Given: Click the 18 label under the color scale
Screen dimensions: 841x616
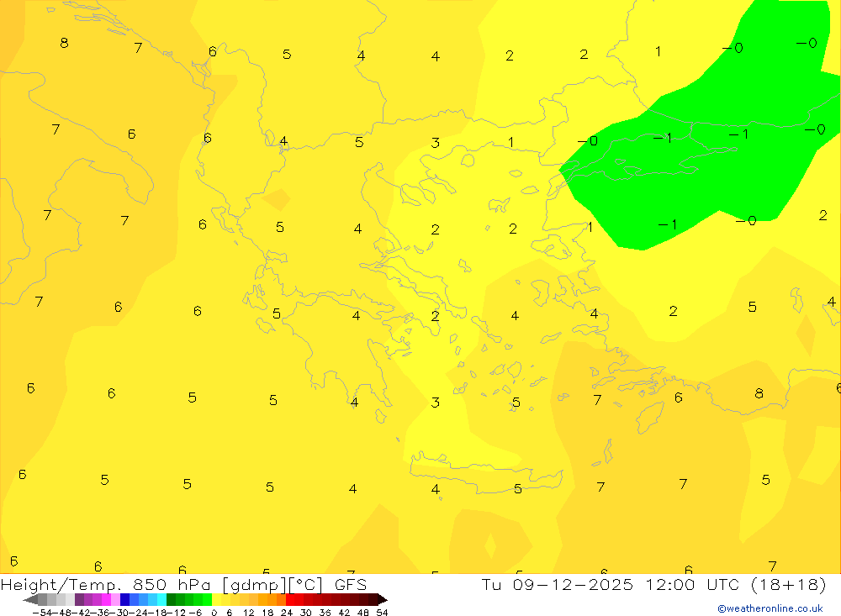Looking at the screenshot, I should coord(267,613).
